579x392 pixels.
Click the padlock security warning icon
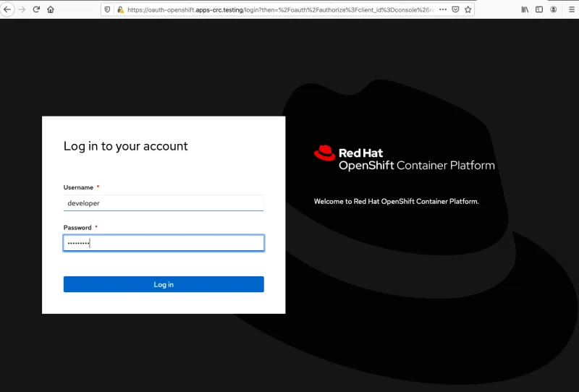click(x=120, y=9)
